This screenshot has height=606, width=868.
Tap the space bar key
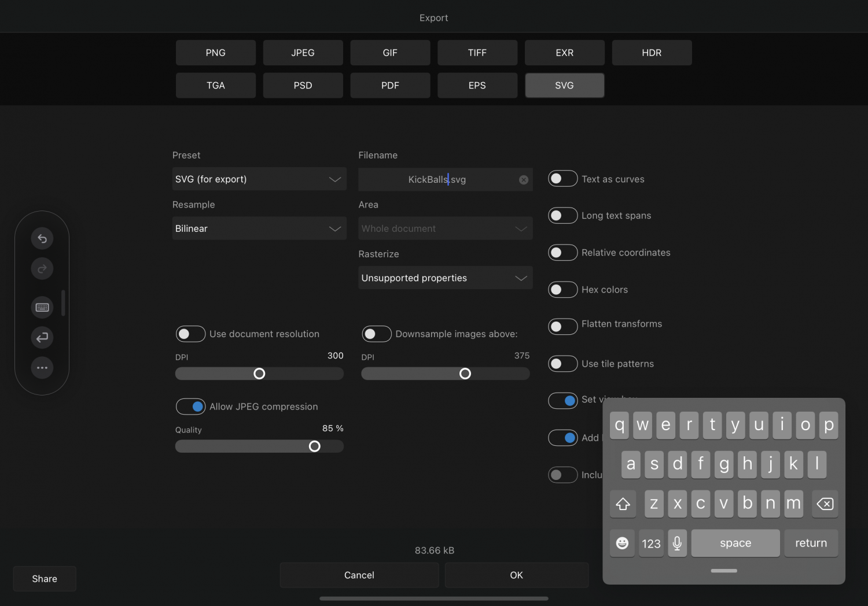pyautogui.click(x=735, y=543)
